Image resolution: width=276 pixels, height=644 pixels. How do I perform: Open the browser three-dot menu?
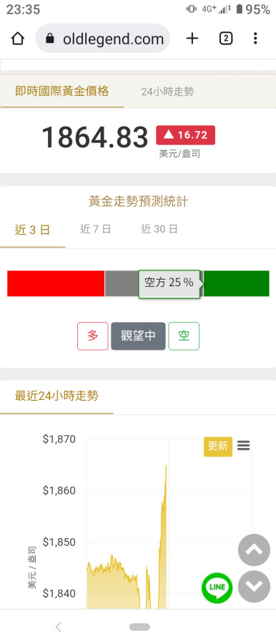255,39
